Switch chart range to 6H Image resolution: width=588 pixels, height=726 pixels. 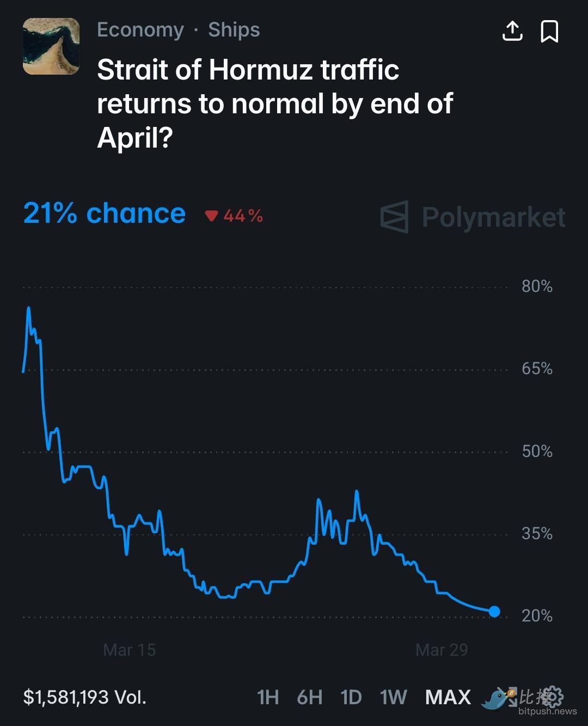pos(309,697)
